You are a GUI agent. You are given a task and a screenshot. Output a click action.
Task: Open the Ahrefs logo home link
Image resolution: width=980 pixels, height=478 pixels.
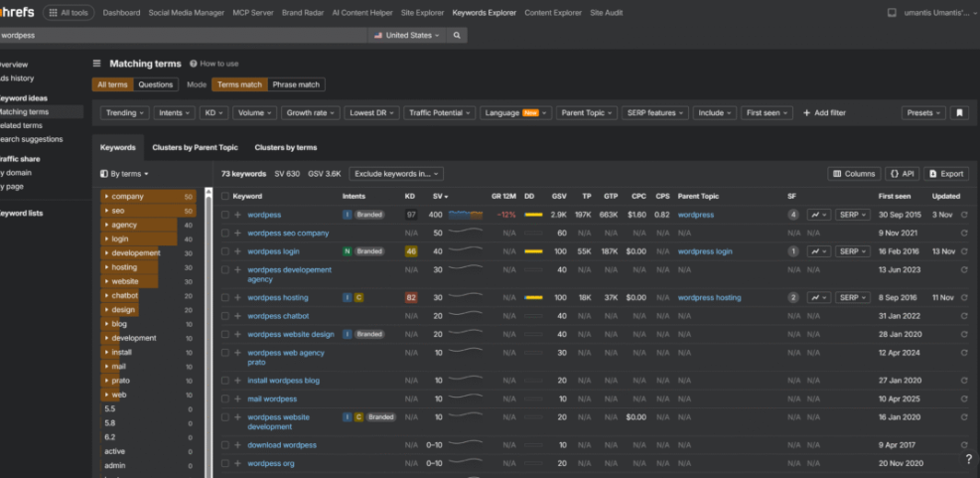(17, 12)
